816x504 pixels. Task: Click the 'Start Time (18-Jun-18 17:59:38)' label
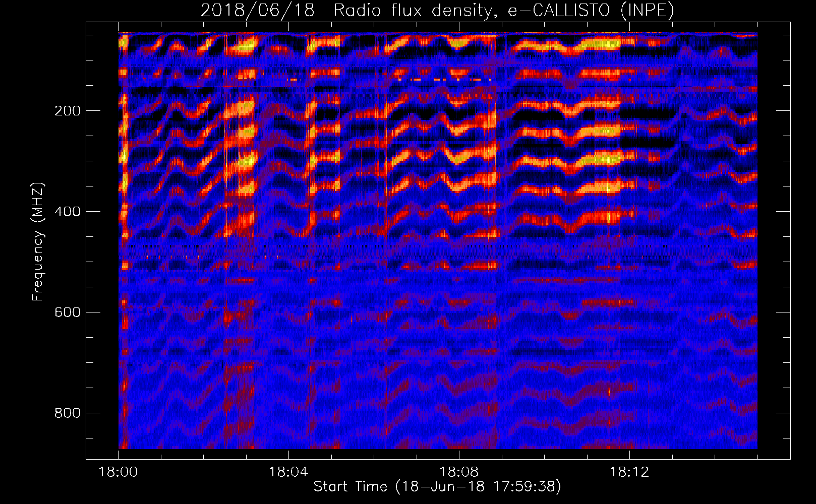(x=437, y=487)
